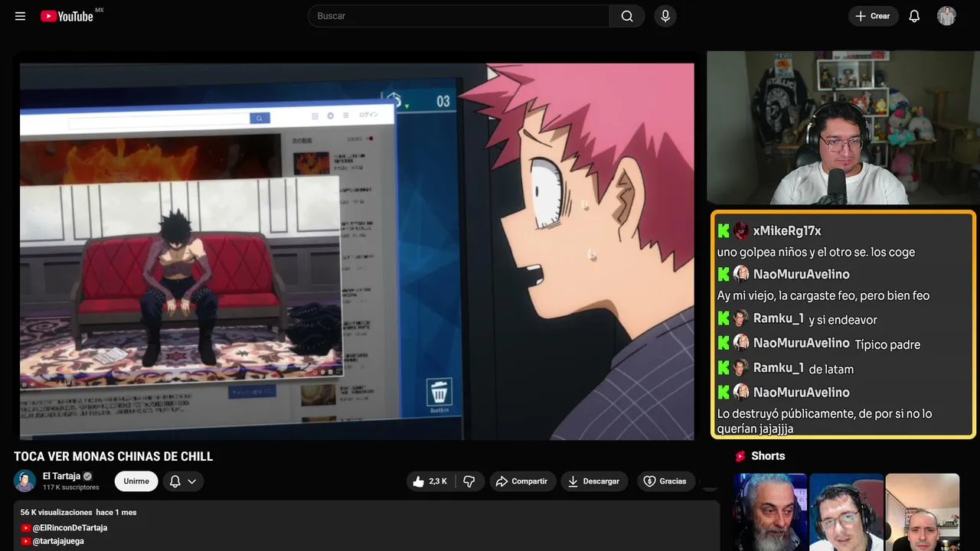This screenshot has height=551, width=980.
Task: Click Compartir to share the video
Action: tap(522, 481)
